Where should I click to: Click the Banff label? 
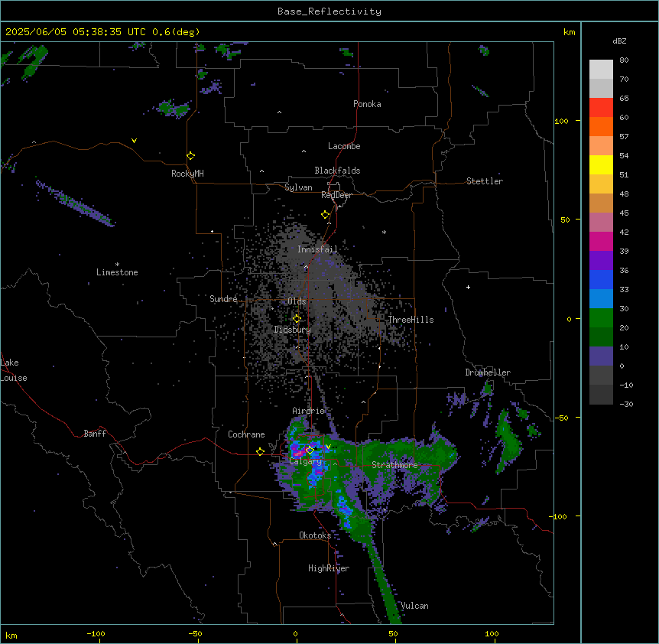coord(95,434)
